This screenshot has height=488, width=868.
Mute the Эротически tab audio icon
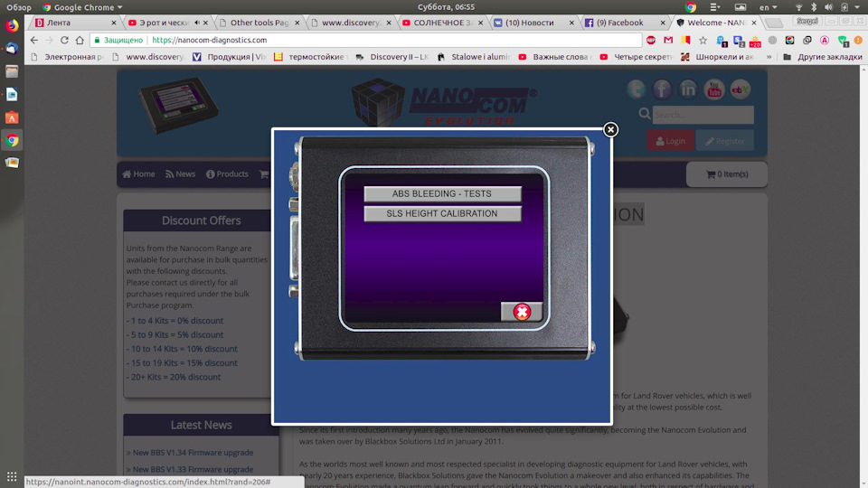pyautogui.click(x=196, y=23)
